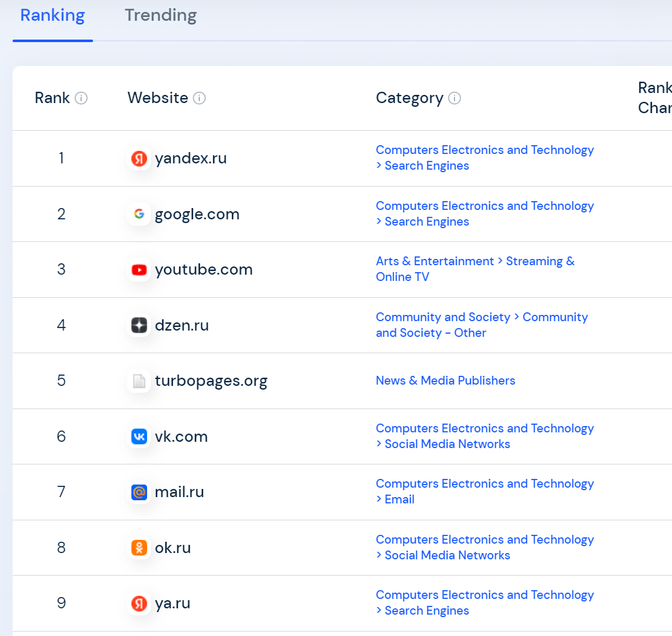Open the ok.ru website entry

click(x=173, y=548)
